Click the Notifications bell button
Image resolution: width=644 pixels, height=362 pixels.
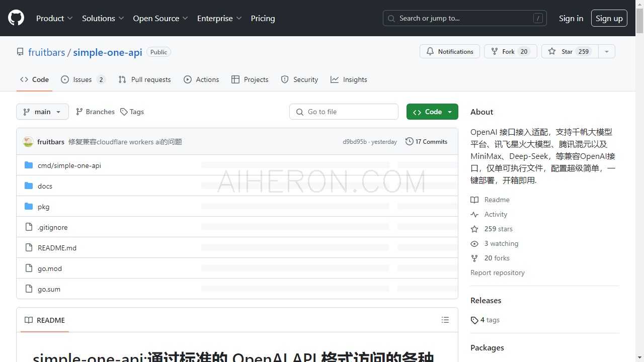tap(449, 51)
